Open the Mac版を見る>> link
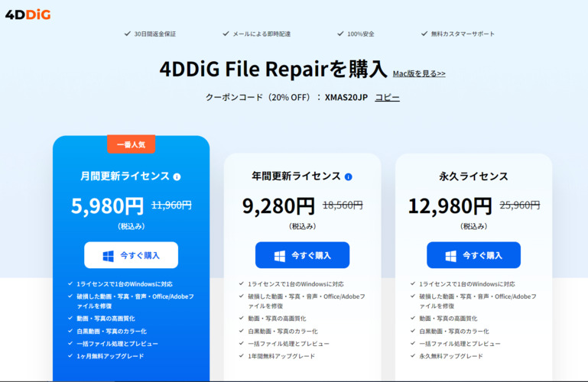588x382 pixels. click(x=419, y=73)
